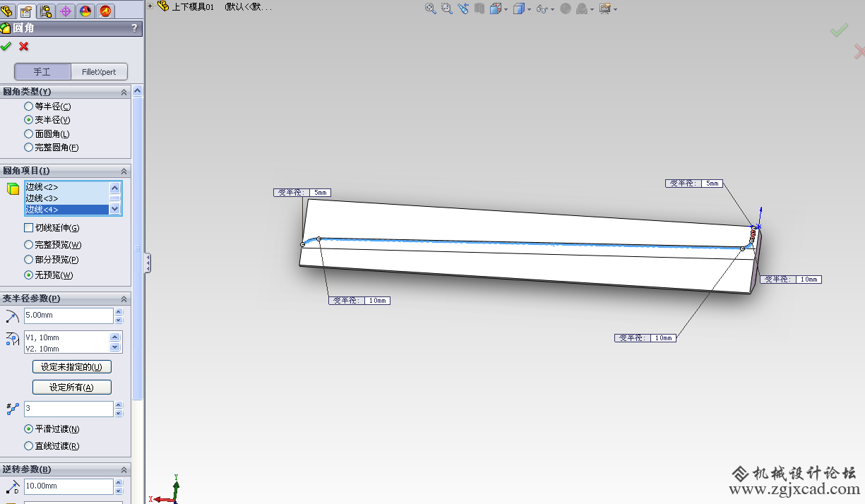Select 边线<4> in the edge list
The width and height of the screenshot is (865, 504).
(x=67, y=210)
